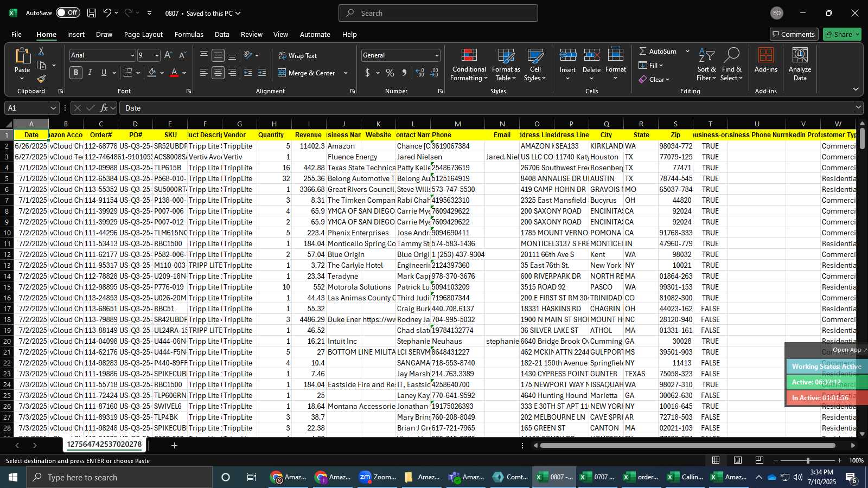Open the Formulas ribbon tab
This screenshot has height=488, width=868.
coord(189,34)
